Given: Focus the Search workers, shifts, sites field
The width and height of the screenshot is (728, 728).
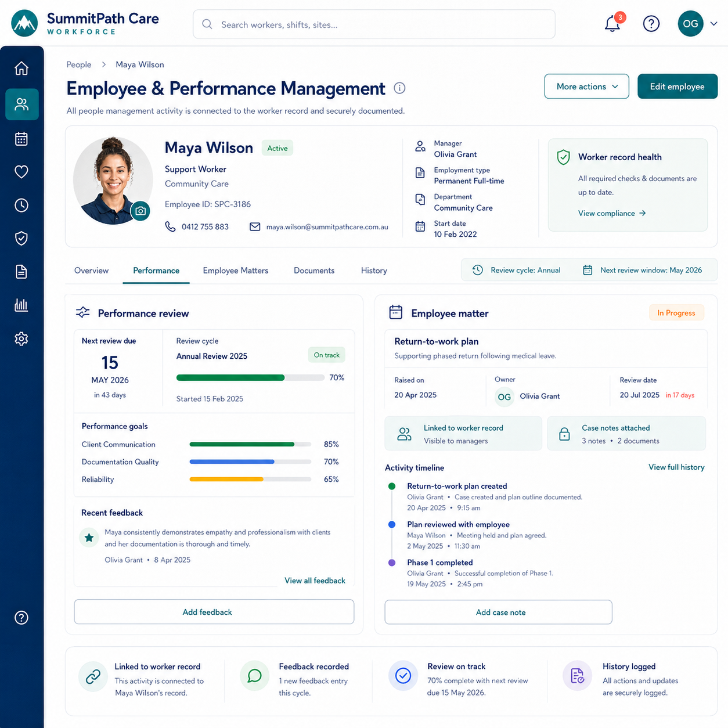Looking at the screenshot, I should point(374,24).
